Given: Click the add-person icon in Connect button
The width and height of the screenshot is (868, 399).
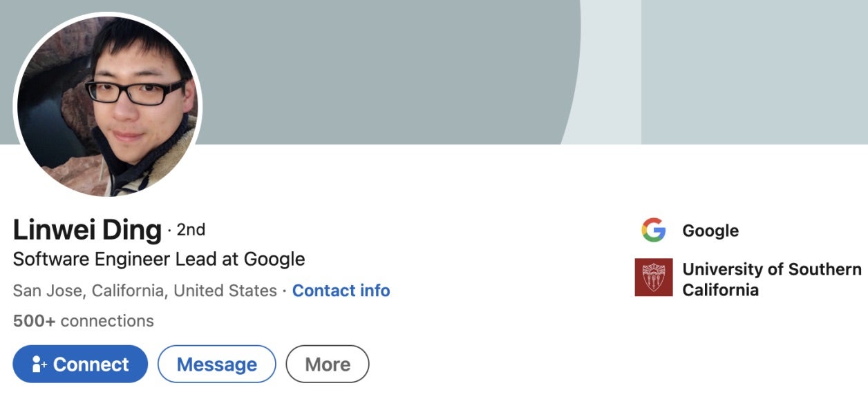Looking at the screenshot, I should tap(39, 364).
